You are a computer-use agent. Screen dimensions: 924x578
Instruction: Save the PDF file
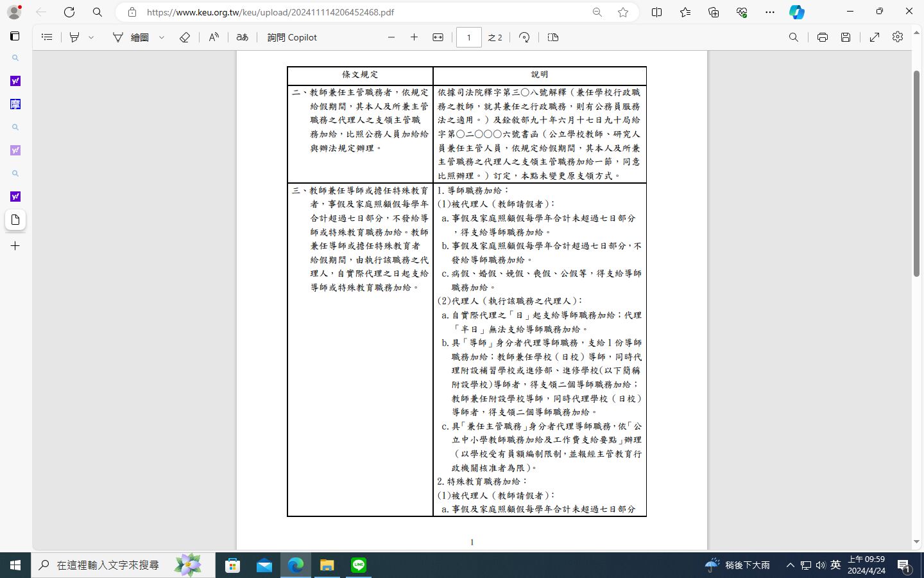click(846, 37)
